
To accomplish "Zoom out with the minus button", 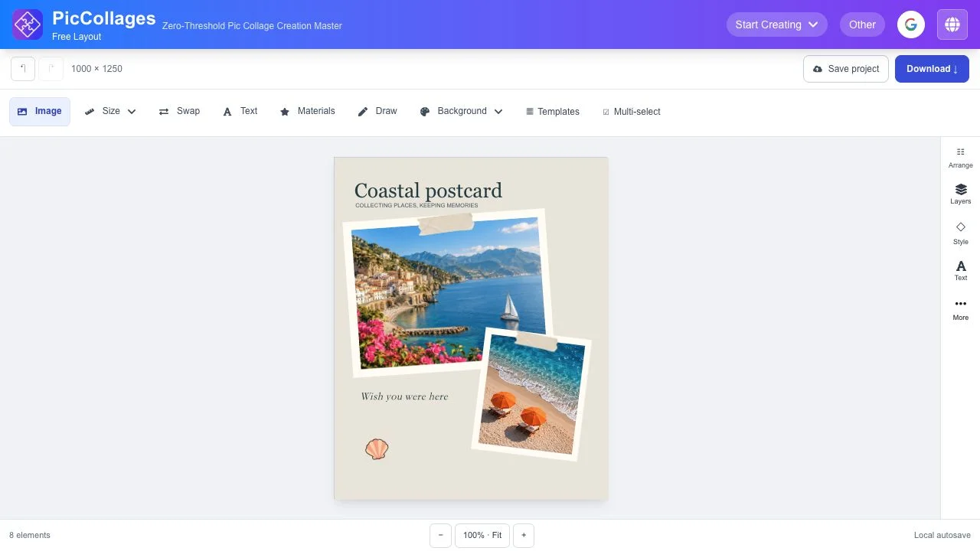I will coord(440,536).
